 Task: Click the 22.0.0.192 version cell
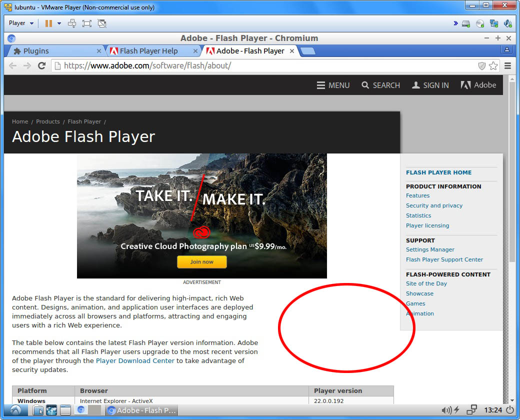point(351,400)
